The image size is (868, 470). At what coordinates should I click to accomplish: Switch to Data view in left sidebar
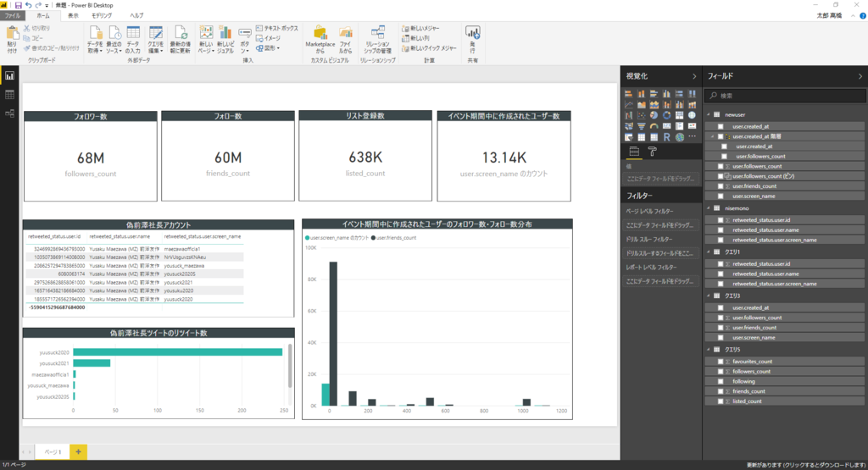pos(9,95)
